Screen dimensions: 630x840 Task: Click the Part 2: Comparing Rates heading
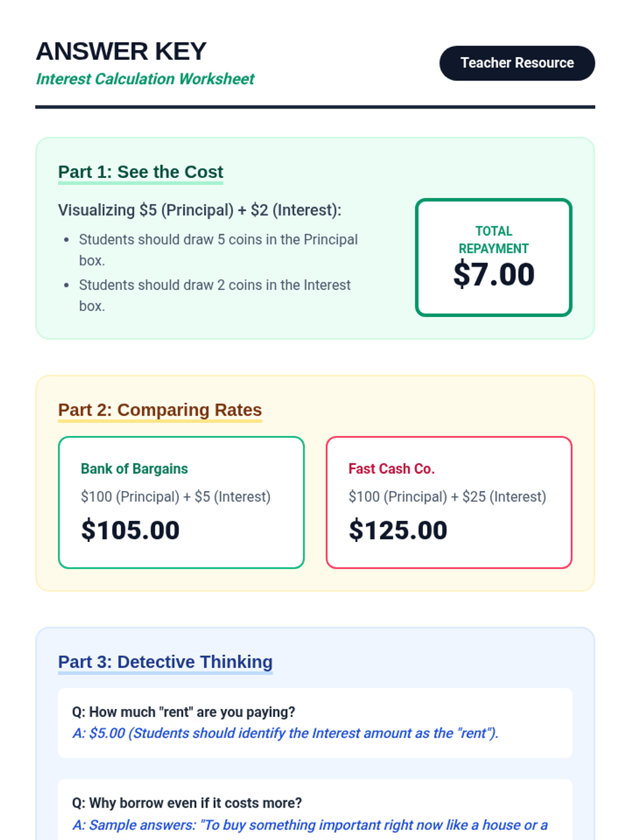tap(160, 409)
